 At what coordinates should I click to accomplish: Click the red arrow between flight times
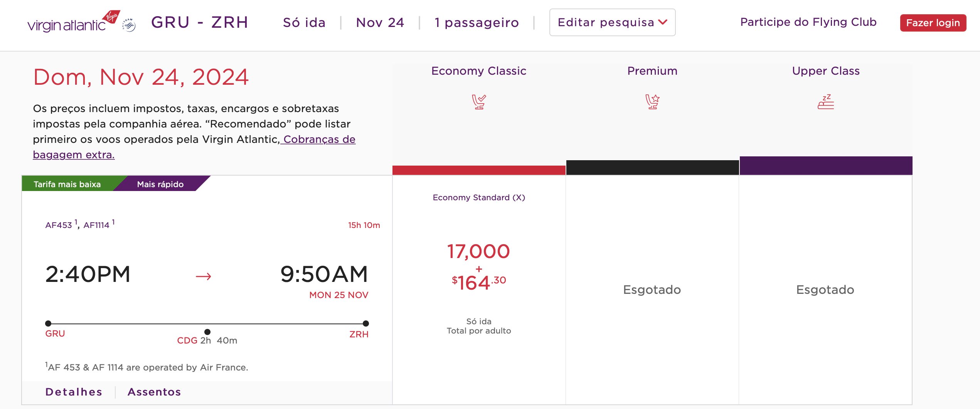coord(203,276)
